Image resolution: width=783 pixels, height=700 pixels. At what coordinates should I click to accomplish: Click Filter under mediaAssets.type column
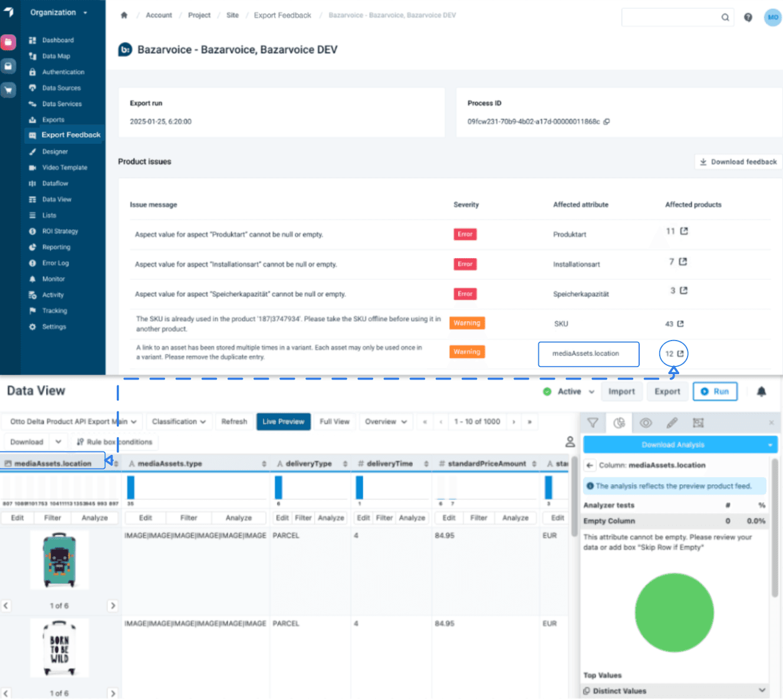[189, 518]
